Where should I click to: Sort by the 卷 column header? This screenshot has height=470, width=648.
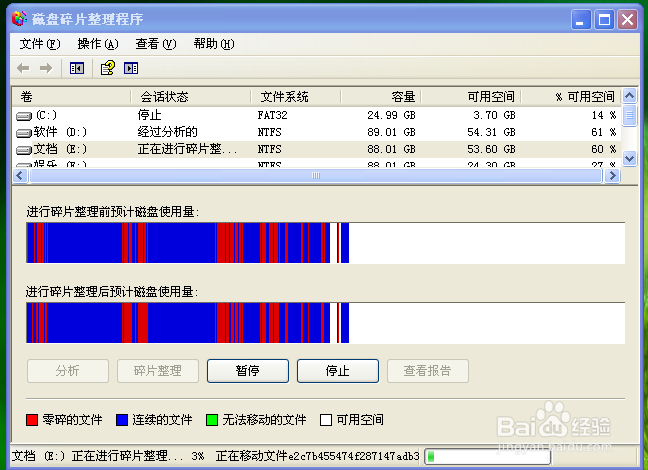pyautogui.click(x=71, y=97)
